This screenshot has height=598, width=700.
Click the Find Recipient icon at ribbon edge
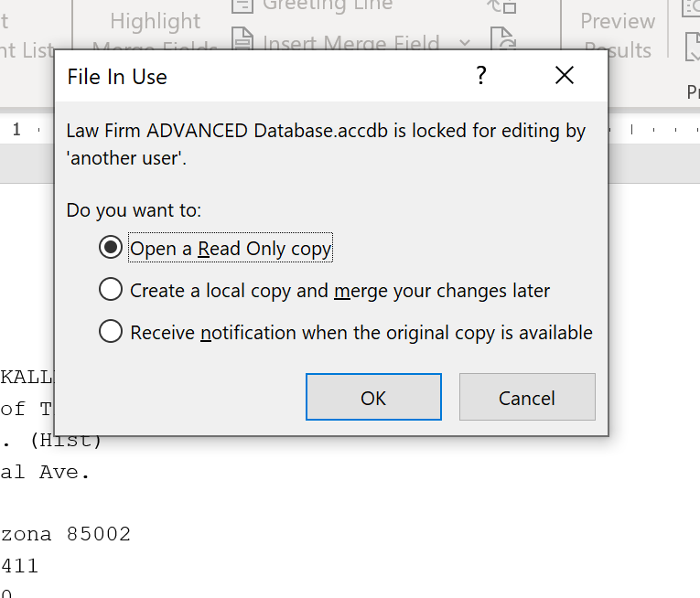pyautogui.click(x=692, y=8)
